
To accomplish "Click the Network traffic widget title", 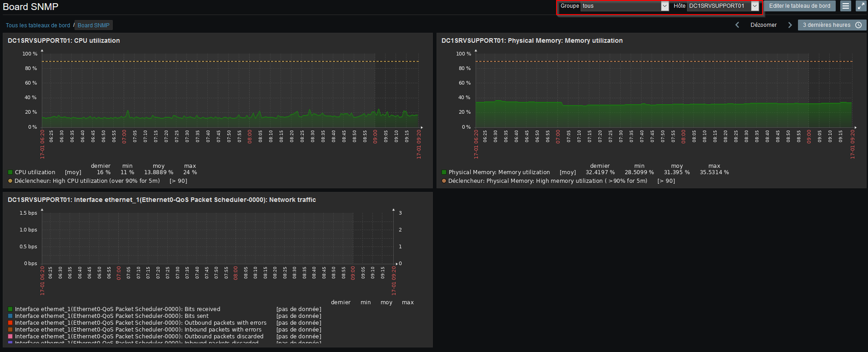I will (161, 200).
